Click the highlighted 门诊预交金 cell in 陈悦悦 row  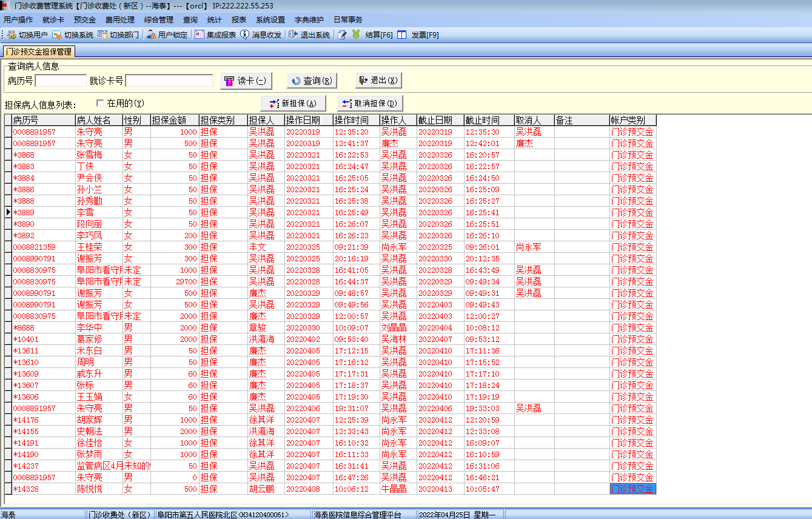(x=633, y=489)
